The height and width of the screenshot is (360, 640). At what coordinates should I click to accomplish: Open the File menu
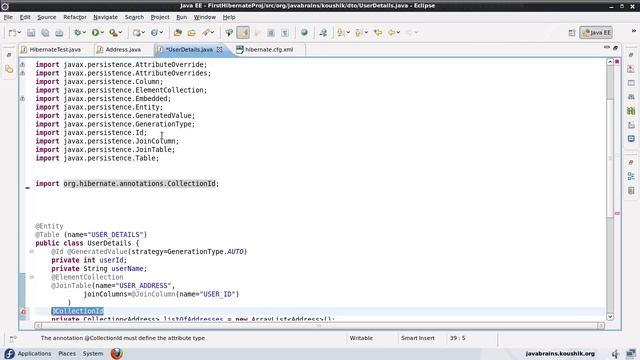tap(8, 17)
